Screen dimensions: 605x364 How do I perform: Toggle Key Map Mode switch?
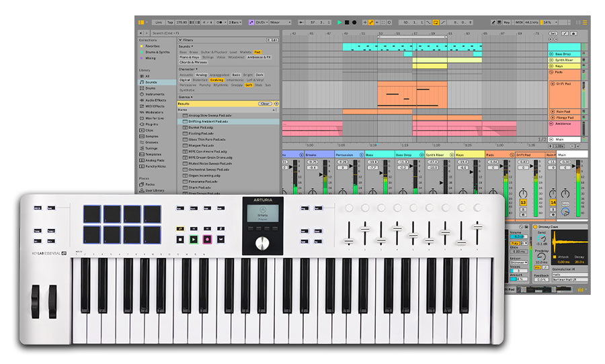pos(507,22)
